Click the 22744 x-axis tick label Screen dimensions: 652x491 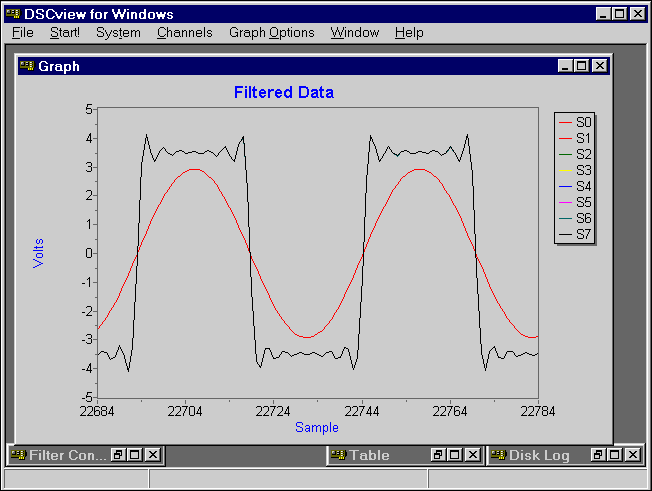coord(362,411)
